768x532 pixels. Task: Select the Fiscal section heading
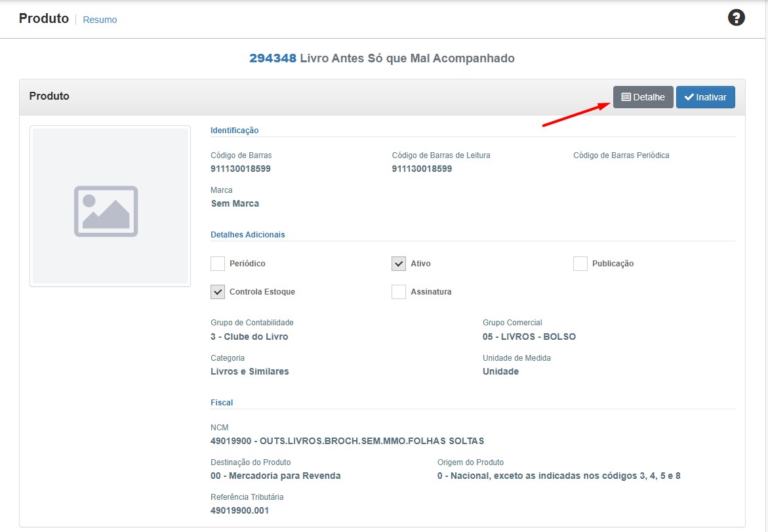[222, 402]
